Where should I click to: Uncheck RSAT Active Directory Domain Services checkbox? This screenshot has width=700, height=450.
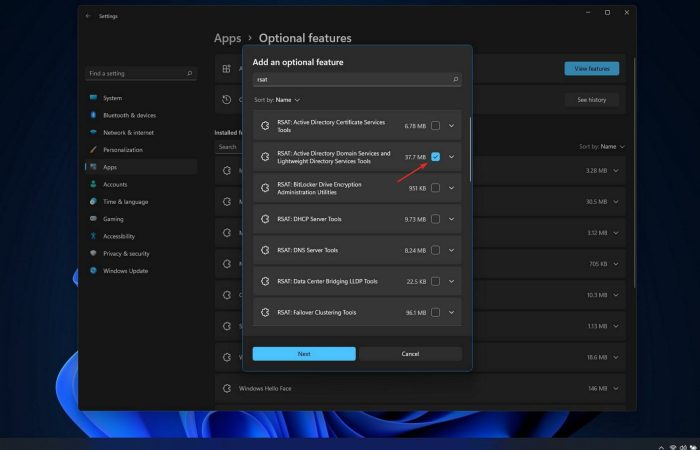tap(435, 157)
